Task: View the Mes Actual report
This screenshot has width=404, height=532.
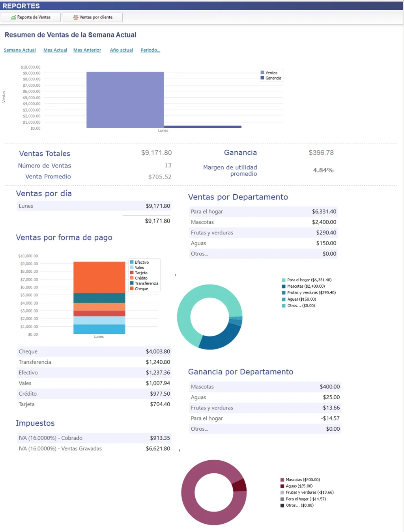Action: click(55, 50)
